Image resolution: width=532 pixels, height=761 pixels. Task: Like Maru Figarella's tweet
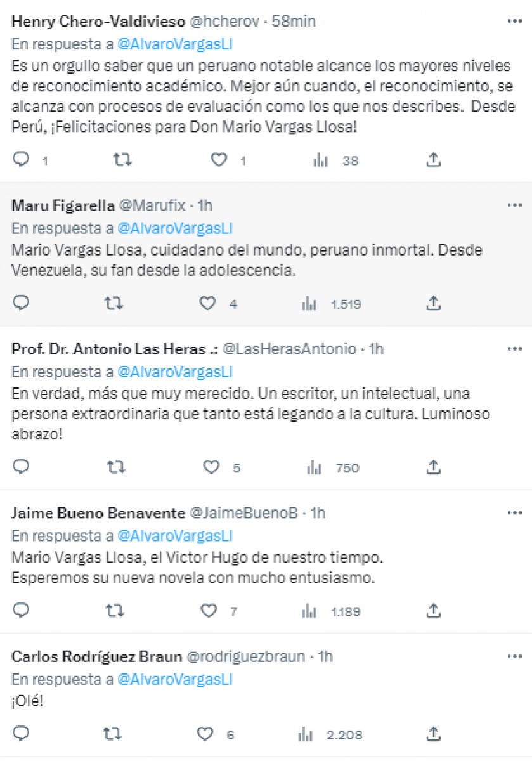208,304
